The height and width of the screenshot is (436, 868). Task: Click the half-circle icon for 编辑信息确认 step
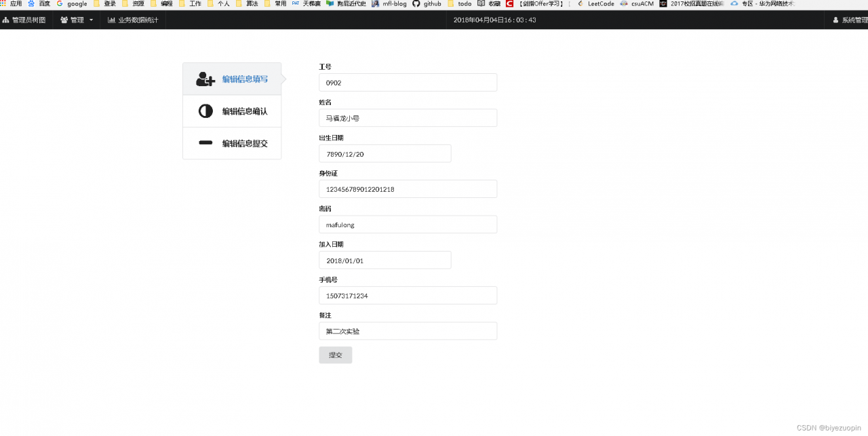tap(205, 111)
